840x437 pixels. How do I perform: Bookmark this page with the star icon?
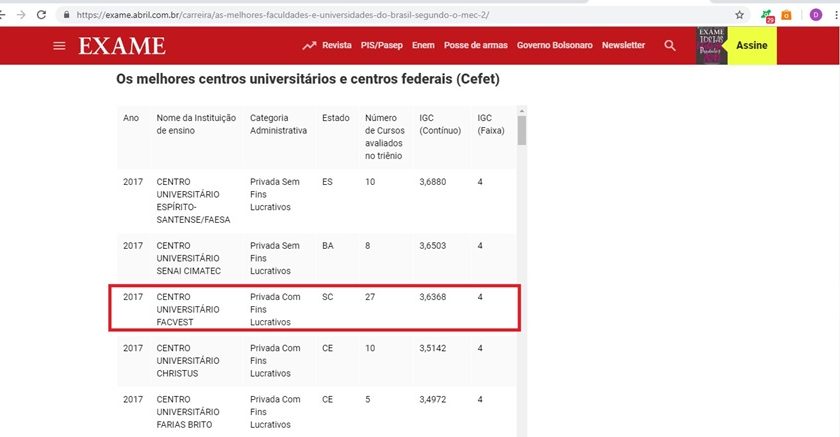739,15
